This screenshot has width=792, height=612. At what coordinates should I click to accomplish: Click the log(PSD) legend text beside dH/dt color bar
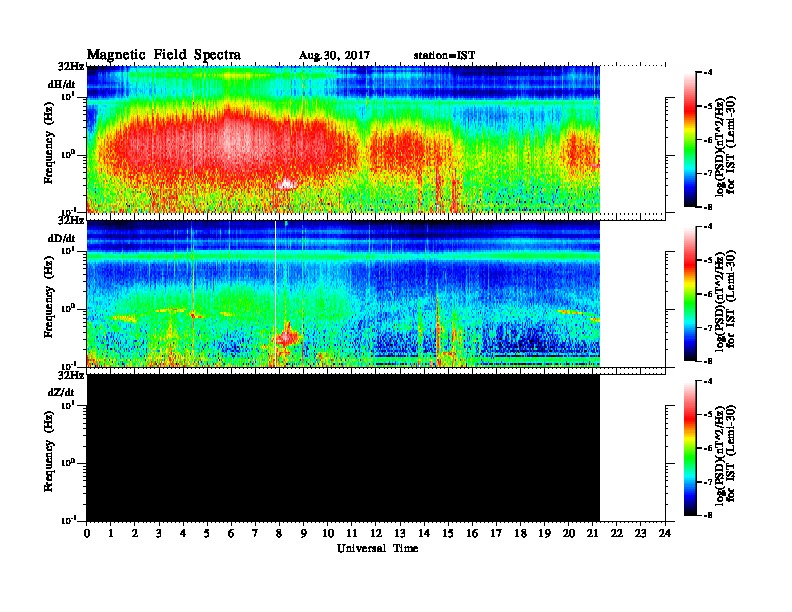(725, 146)
